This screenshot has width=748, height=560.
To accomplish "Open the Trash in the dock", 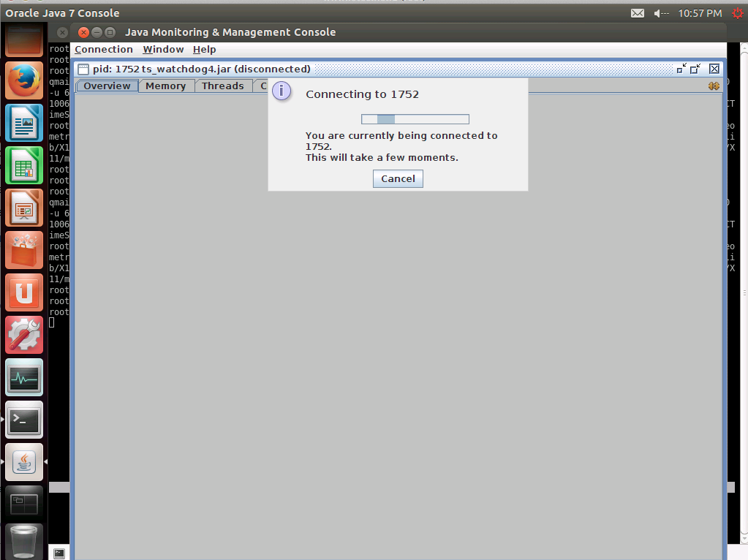I will tap(24, 542).
